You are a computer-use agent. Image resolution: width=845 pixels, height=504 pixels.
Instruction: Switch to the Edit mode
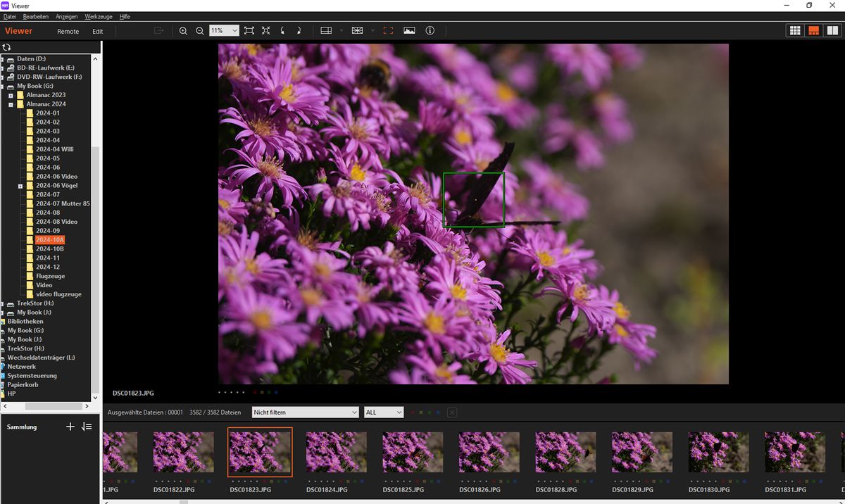tap(97, 32)
